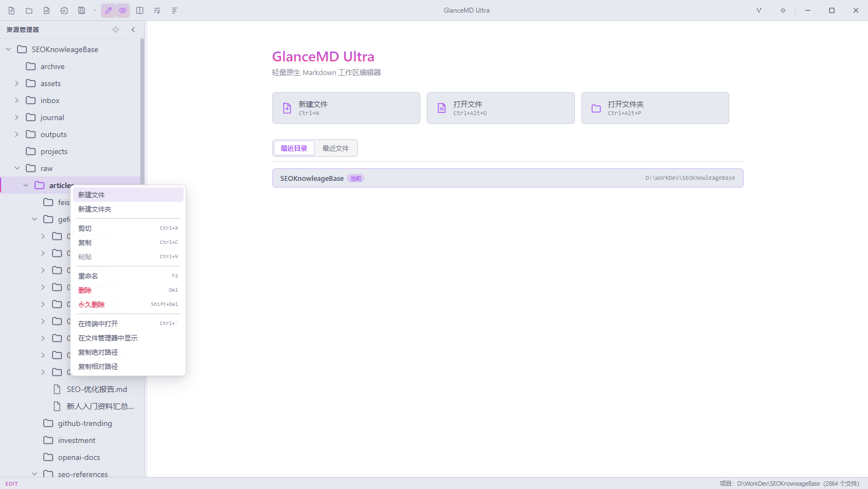The width and height of the screenshot is (868, 489).
Task: Click the 打开文件夹 card on the welcome page
Action: pos(655,108)
